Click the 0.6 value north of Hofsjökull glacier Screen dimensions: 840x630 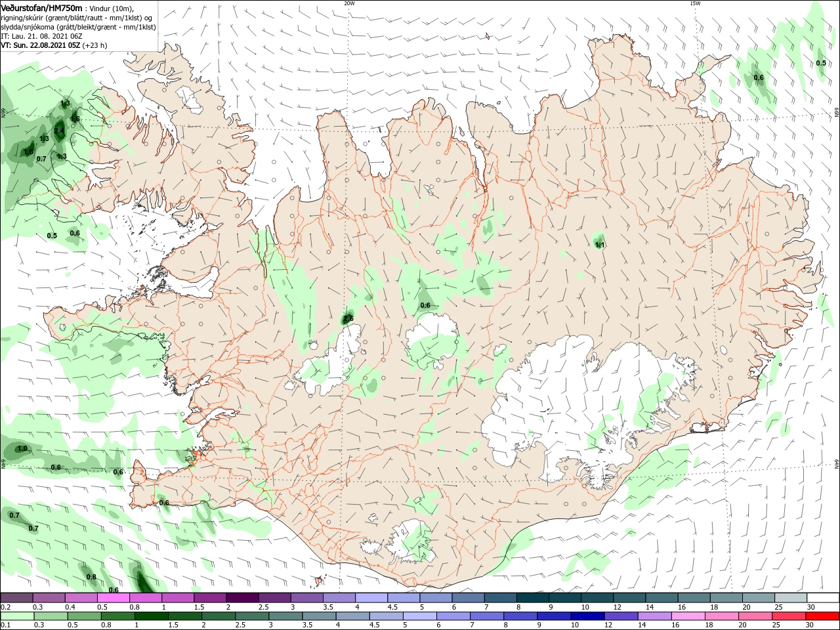[425, 305]
